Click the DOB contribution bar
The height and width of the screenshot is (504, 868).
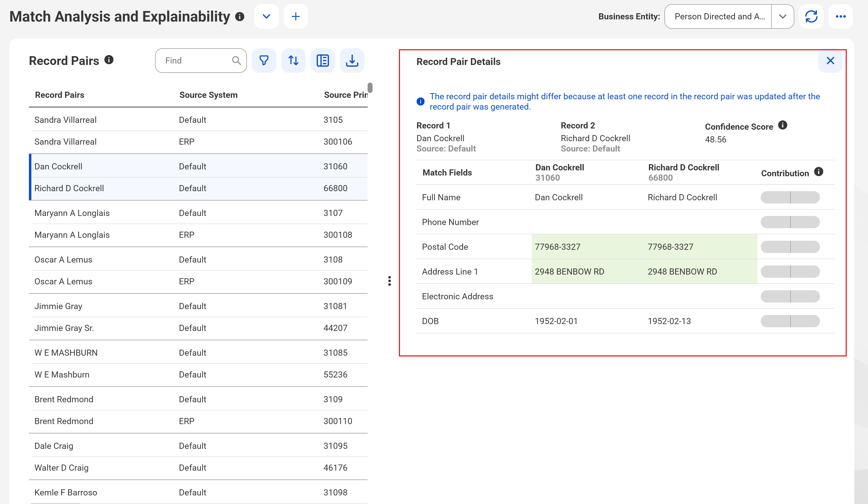790,321
